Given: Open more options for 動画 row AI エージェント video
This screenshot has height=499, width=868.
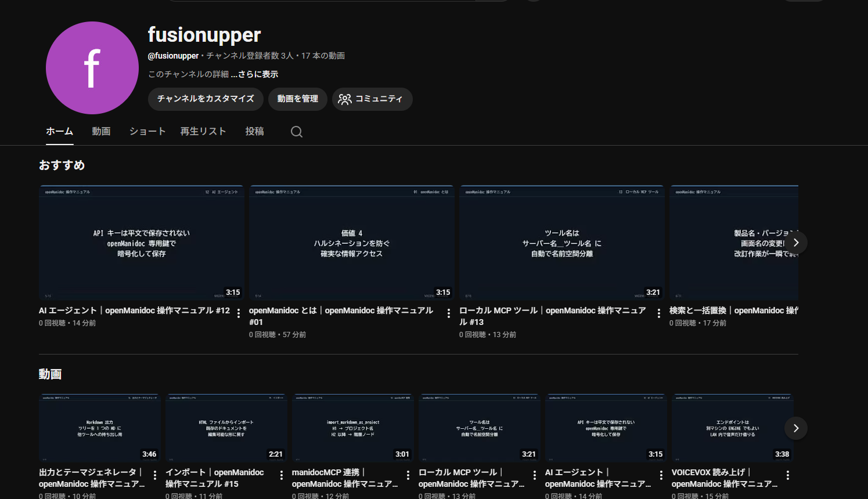Looking at the screenshot, I should (x=661, y=475).
